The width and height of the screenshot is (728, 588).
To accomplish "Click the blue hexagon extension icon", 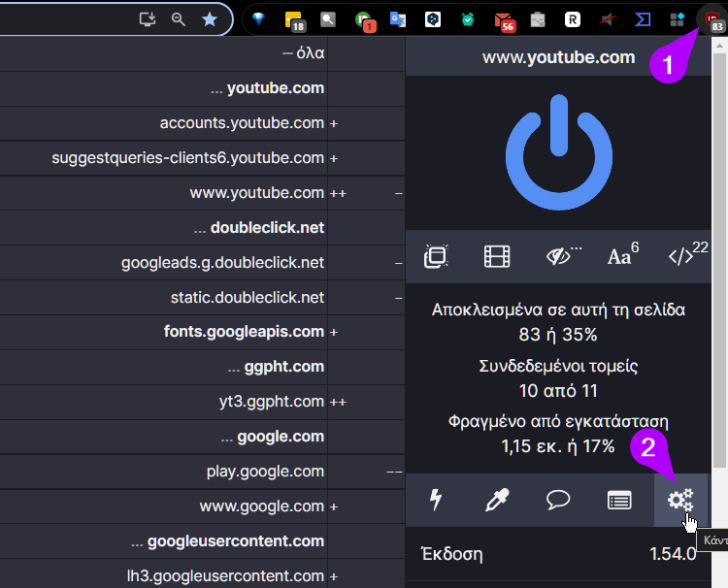I will coord(433,19).
